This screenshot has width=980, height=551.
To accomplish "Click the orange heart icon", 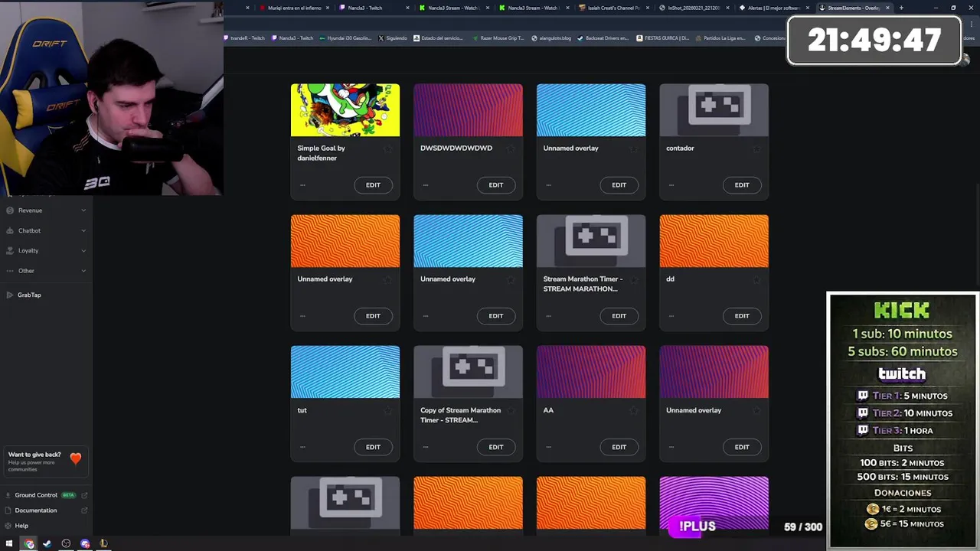I will [x=76, y=458].
